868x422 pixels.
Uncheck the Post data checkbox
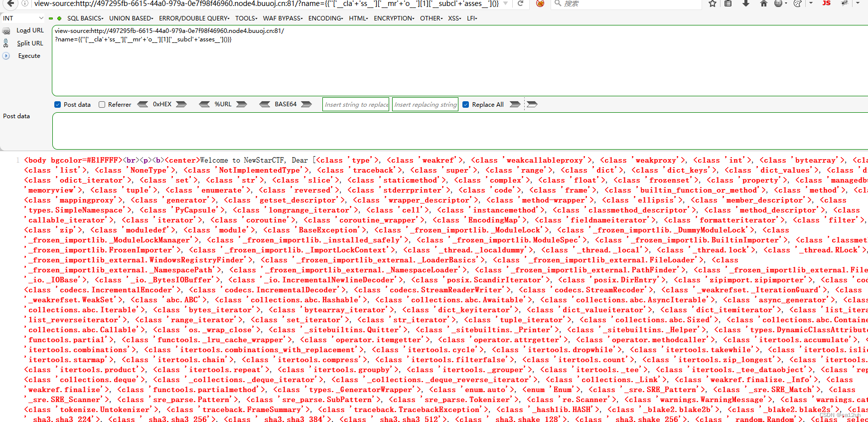click(58, 105)
